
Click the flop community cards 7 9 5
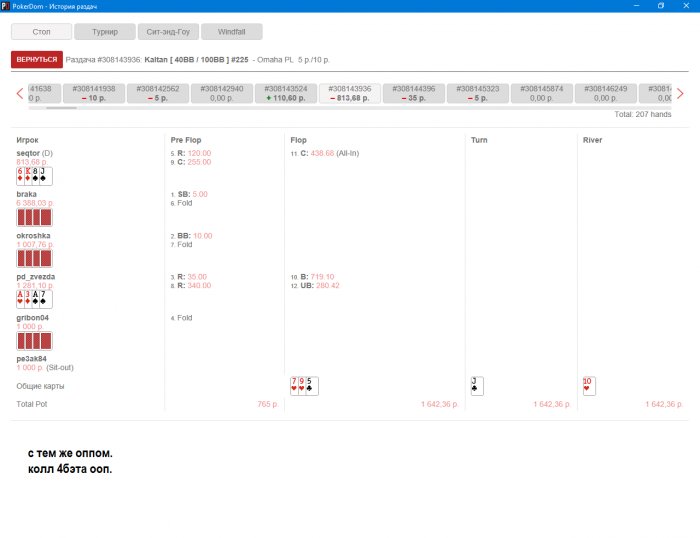click(304, 386)
